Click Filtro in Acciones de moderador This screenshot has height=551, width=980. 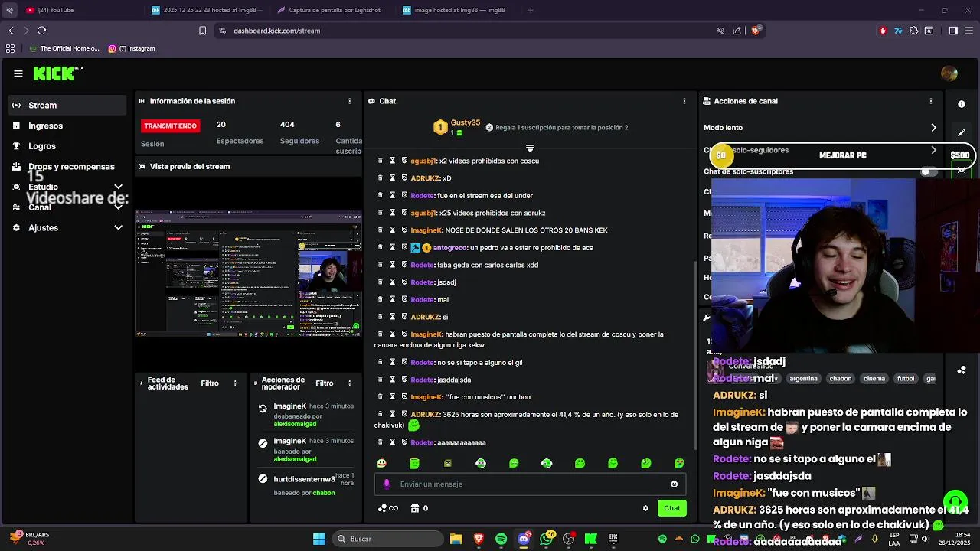(325, 383)
